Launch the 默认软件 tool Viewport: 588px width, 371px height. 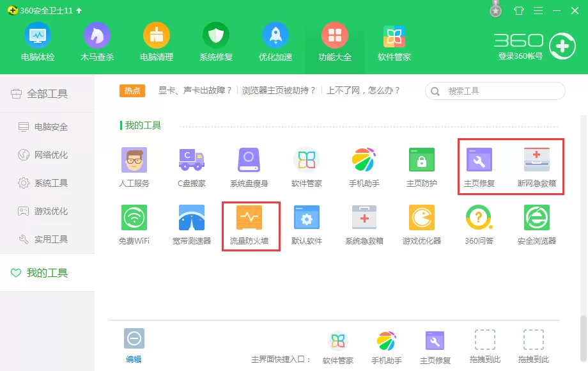[x=307, y=225]
